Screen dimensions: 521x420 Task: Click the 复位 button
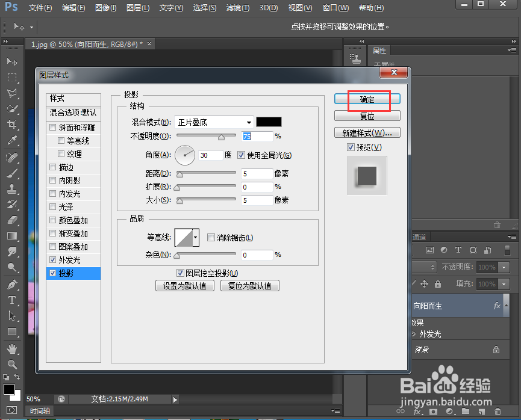click(367, 116)
